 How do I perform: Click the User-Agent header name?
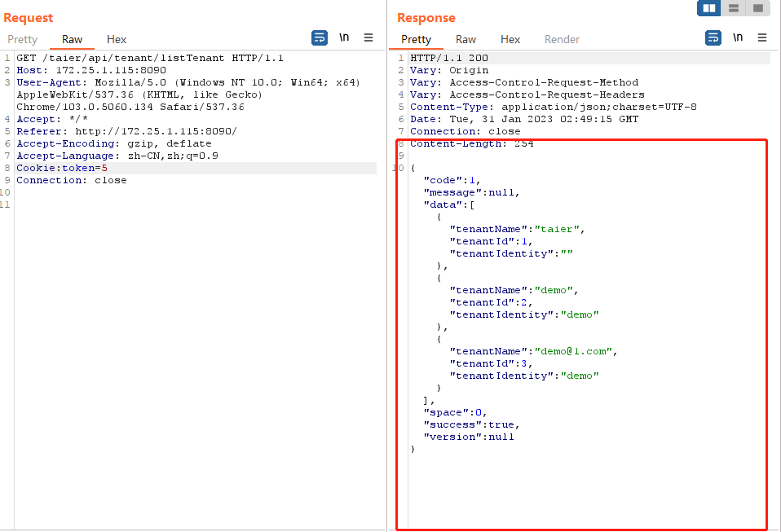point(48,82)
